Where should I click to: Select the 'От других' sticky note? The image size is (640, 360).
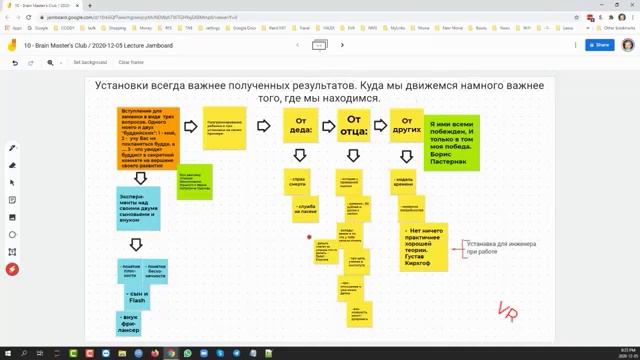click(x=406, y=125)
